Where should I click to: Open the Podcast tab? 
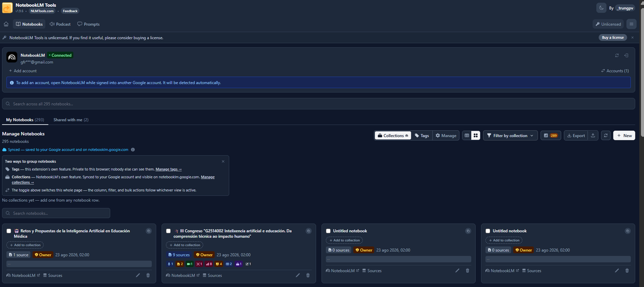(60, 24)
